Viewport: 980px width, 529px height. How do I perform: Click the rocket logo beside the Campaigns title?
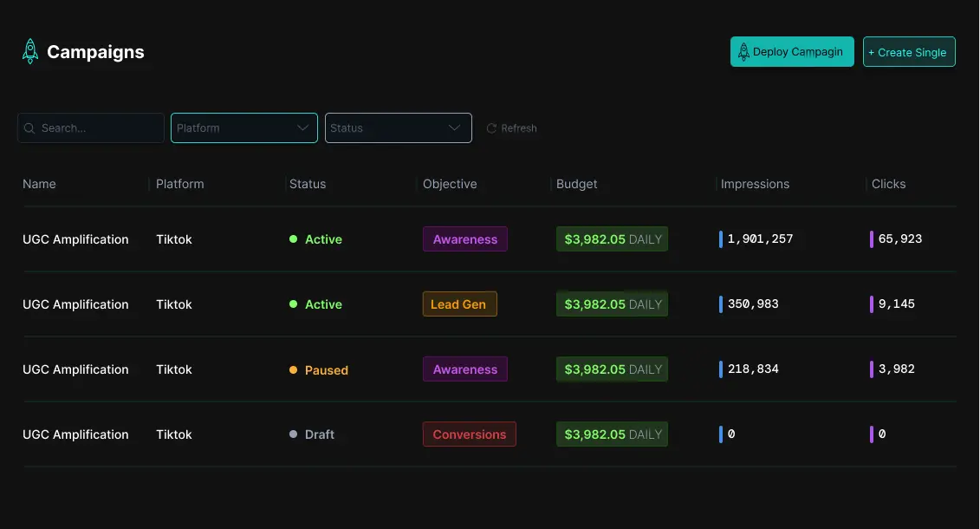pos(29,50)
